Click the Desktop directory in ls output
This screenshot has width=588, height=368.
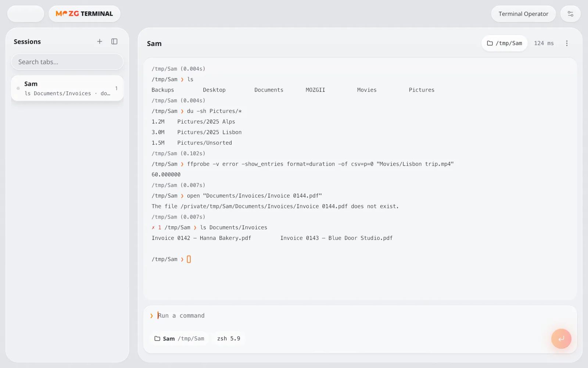[214, 90]
